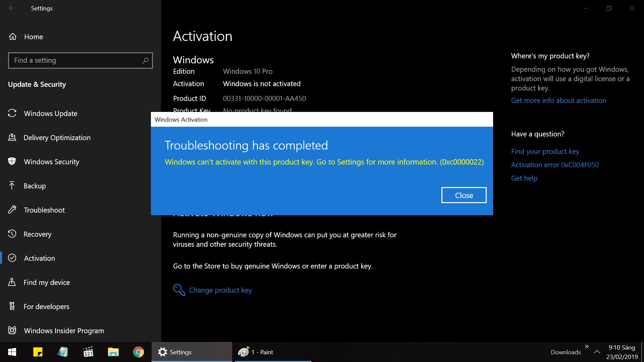Open Get more info about activation
This screenshot has height=362, width=644.
click(558, 101)
